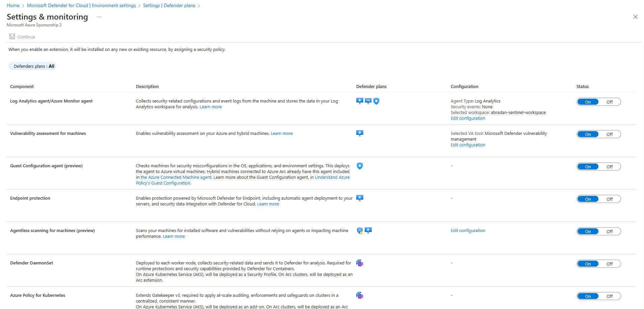This screenshot has height=309, width=644.
Task: Click 'Agent Type: Log Analytics' text
Action: (x=476, y=101)
